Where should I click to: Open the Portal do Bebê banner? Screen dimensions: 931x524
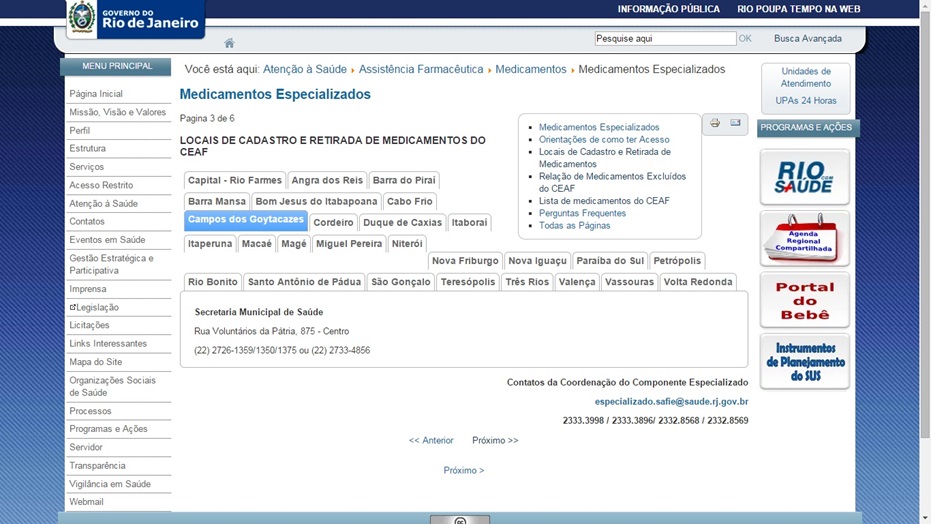(x=804, y=300)
